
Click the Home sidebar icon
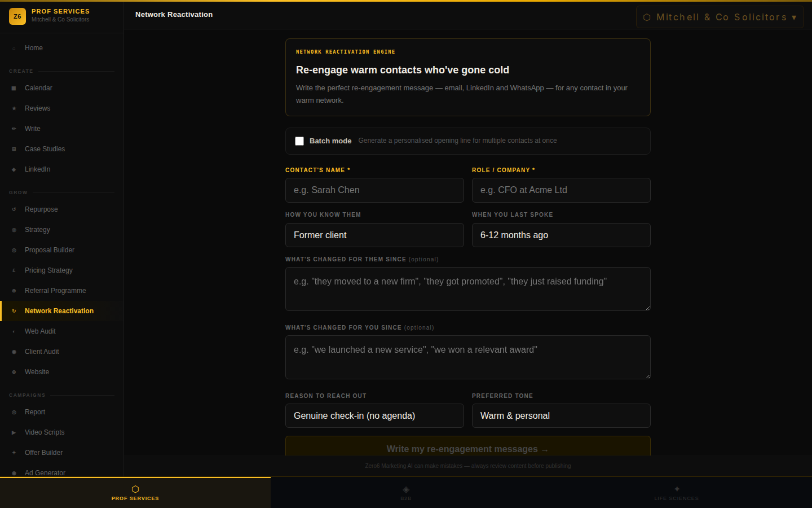14,49
